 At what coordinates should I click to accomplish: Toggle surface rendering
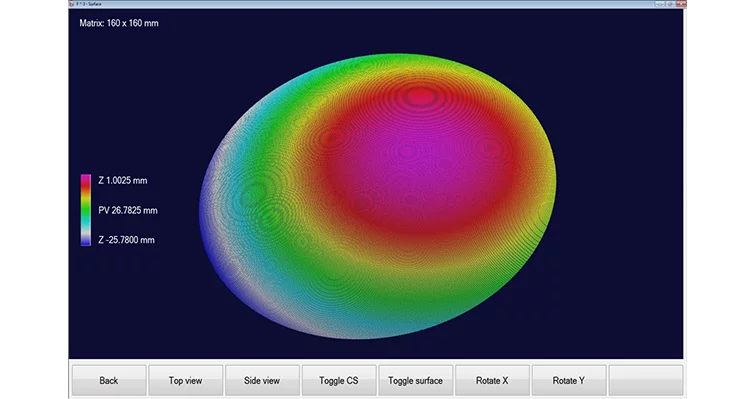tap(416, 380)
